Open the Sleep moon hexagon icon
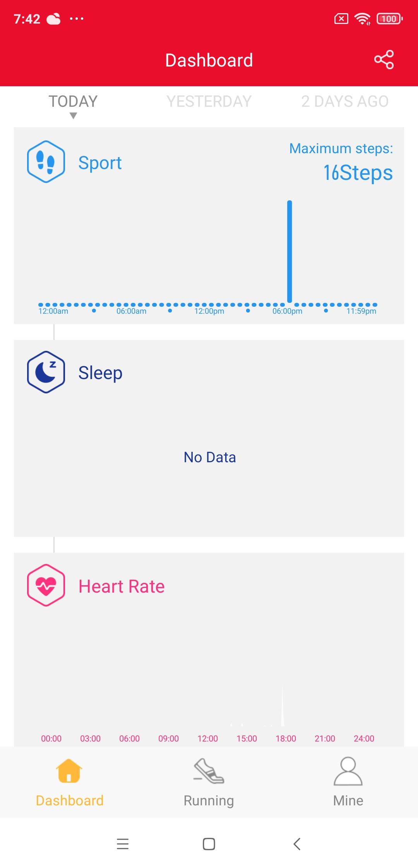Image resolution: width=418 pixels, height=868 pixels. (x=46, y=372)
